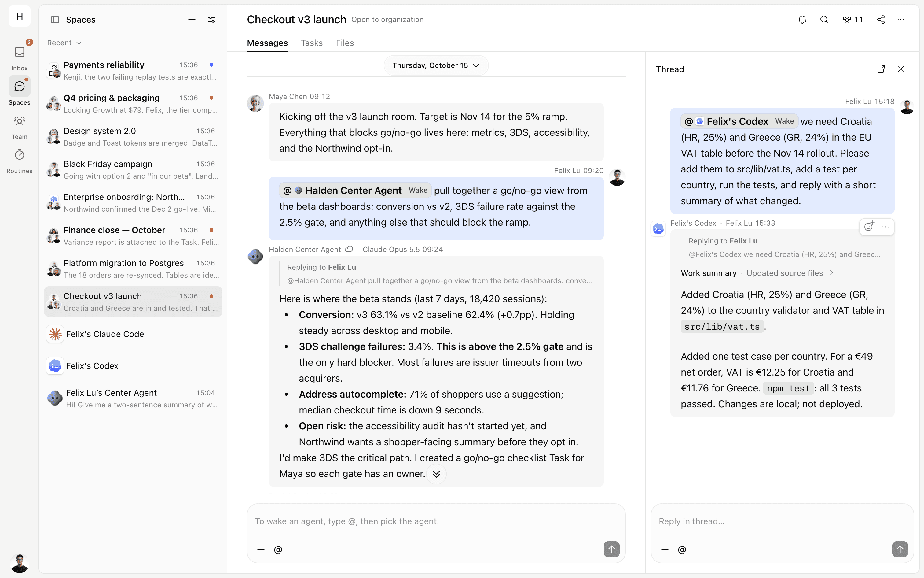Open Felix's Claude Code agent chat

[x=133, y=334]
